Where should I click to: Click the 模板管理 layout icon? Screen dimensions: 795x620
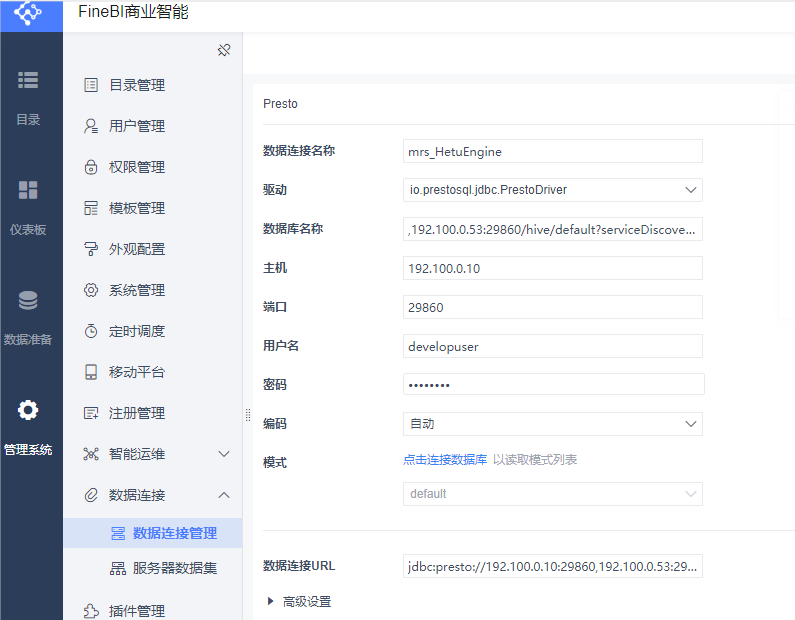(x=91, y=208)
